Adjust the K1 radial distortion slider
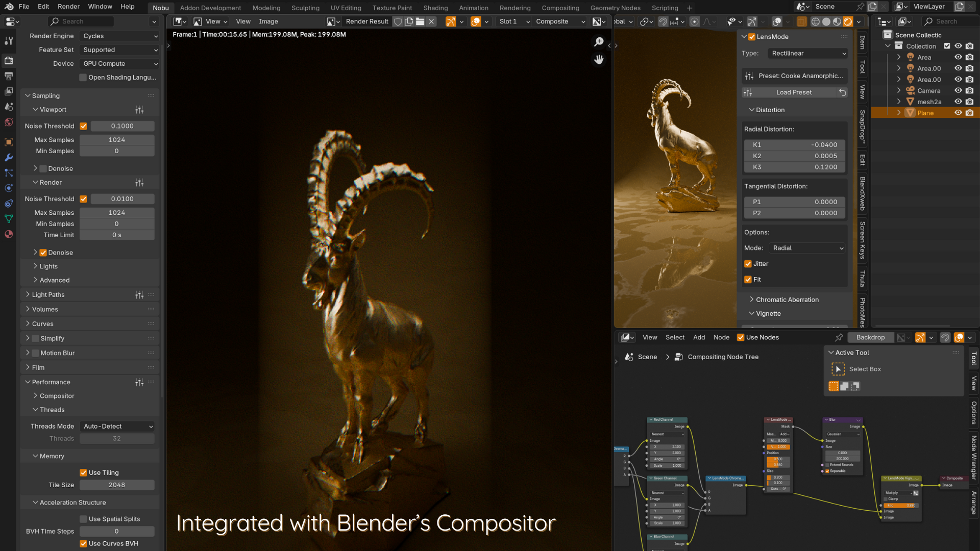Screen dimensions: 980x551 click(x=794, y=145)
